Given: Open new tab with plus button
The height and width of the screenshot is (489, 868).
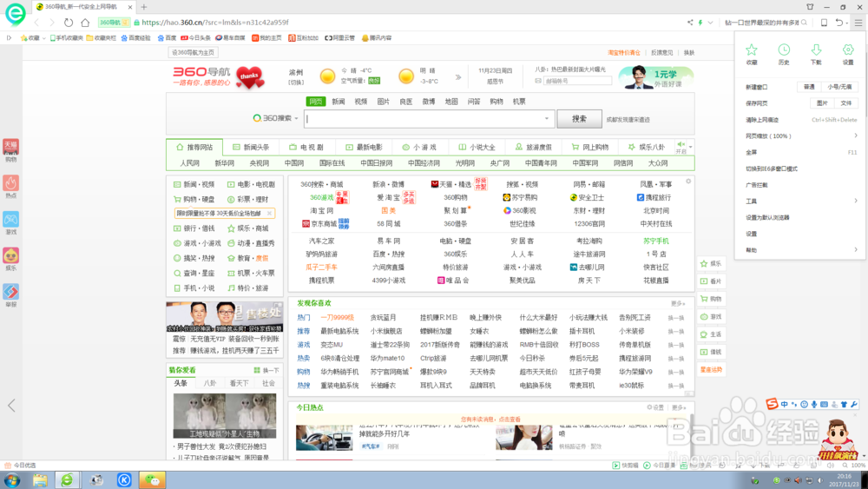Looking at the screenshot, I should (x=144, y=7).
